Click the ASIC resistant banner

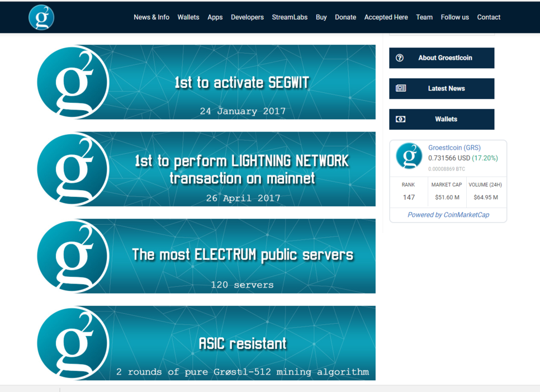[206, 343]
